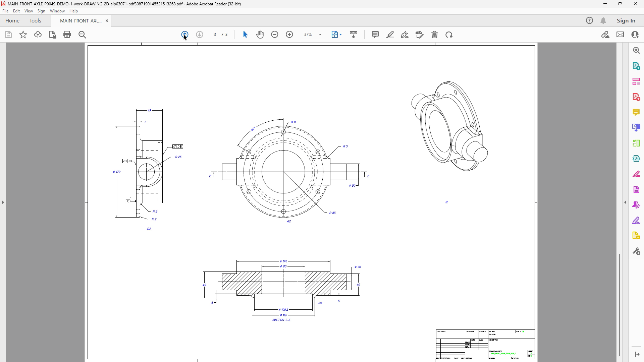Click the SECTION C-C label
Image resolution: width=644 pixels, height=362 pixels.
(281, 320)
